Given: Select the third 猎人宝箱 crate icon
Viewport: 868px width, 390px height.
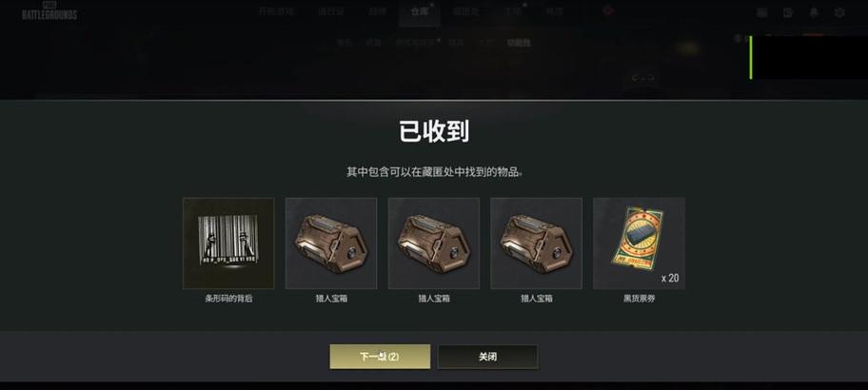Looking at the screenshot, I should point(536,244).
